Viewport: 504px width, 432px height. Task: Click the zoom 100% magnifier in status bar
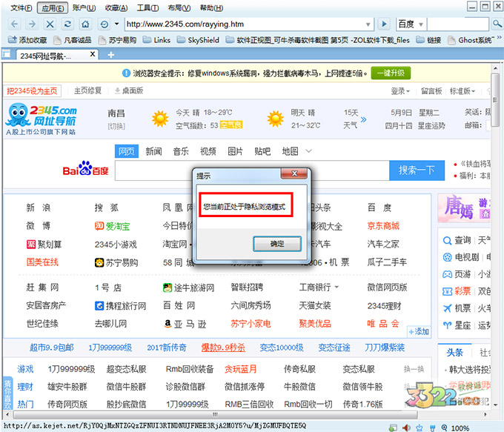(444, 428)
